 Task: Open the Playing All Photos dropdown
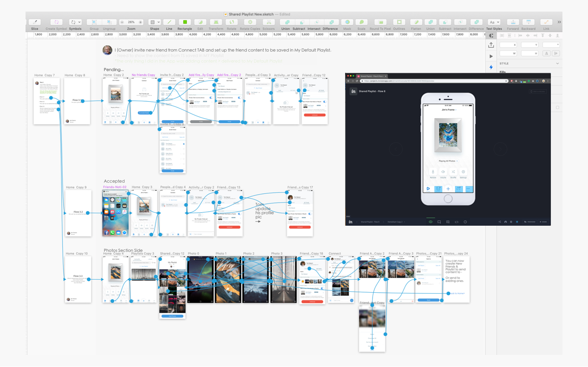448,161
